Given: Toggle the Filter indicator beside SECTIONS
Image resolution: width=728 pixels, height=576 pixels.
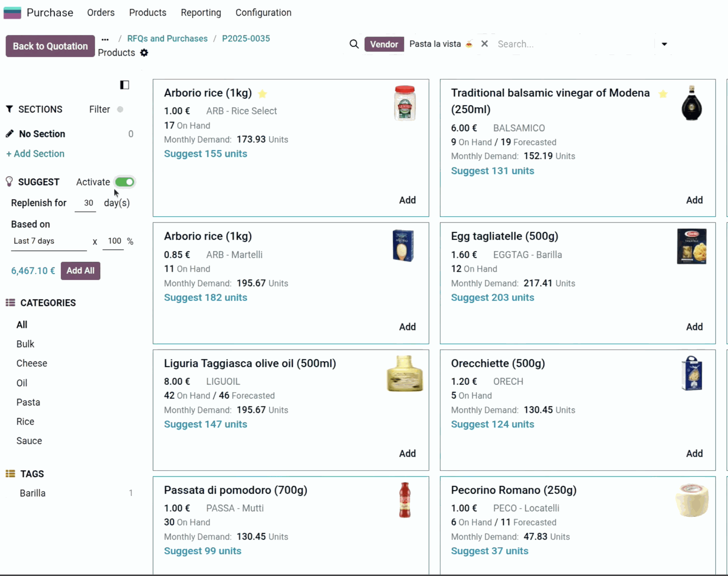Looking at the screenshot, I should point(120,109).
